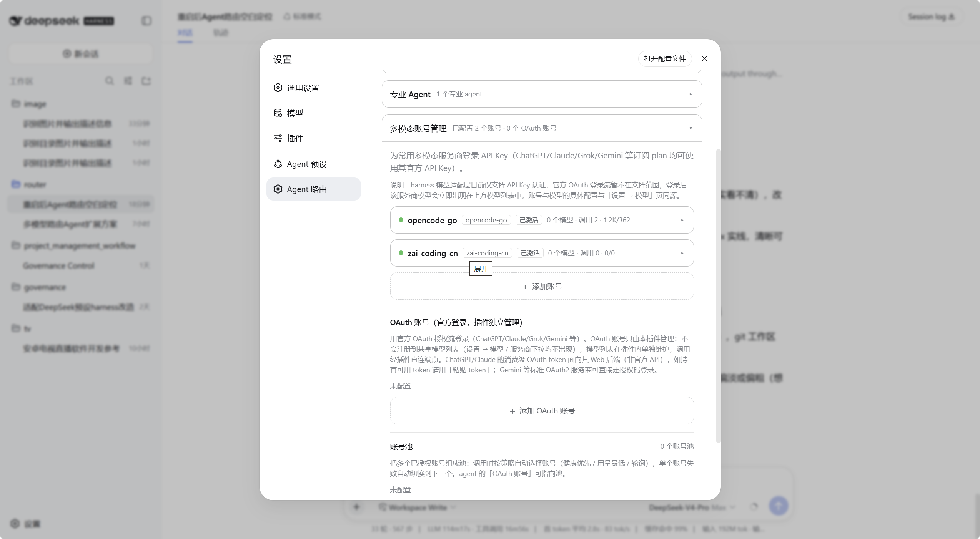980x539 pixels.
Task: Click 添加账号 to add an account
Action: [x=542, y=287]
